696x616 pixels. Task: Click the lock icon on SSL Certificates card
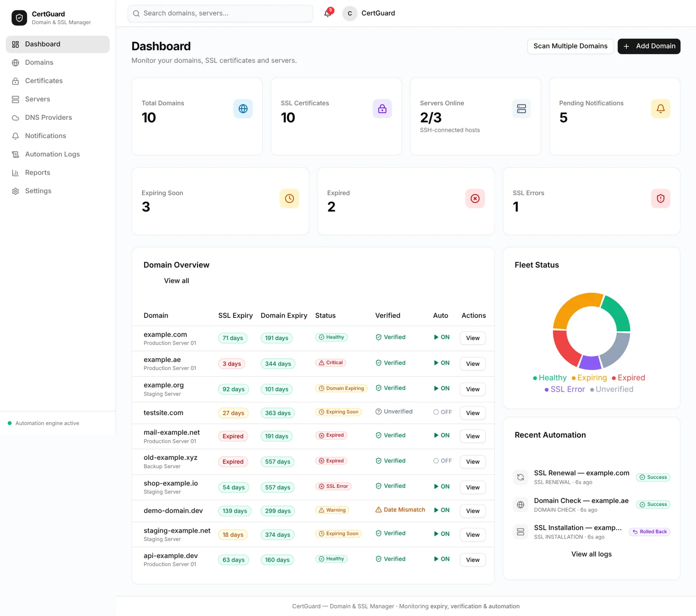click(x=382, y=109)
